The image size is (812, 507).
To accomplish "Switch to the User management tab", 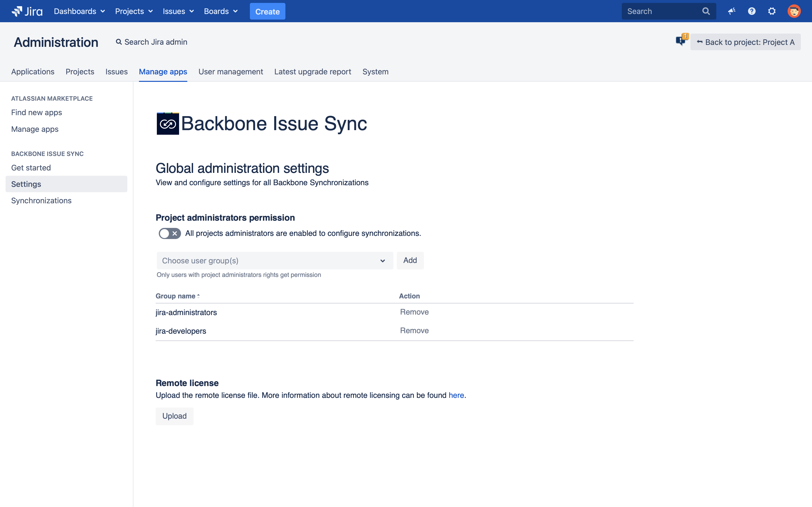I will pos(231,72).
